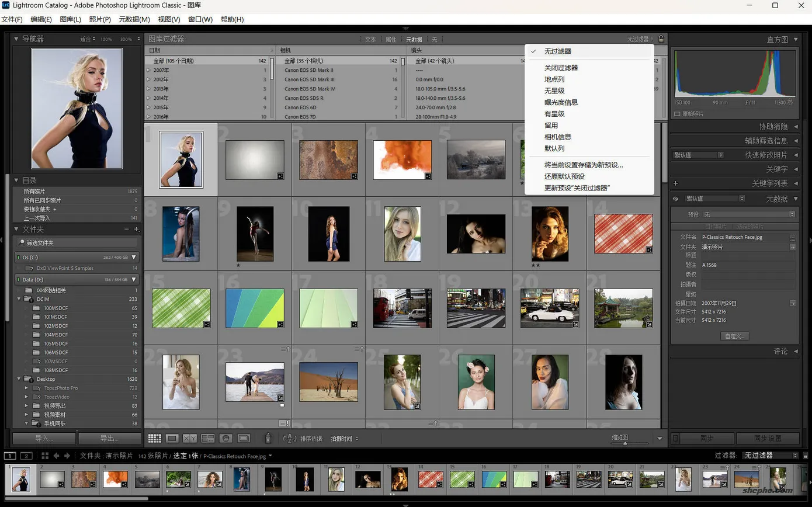Collapse the 直方图 panel

(796, 39)
